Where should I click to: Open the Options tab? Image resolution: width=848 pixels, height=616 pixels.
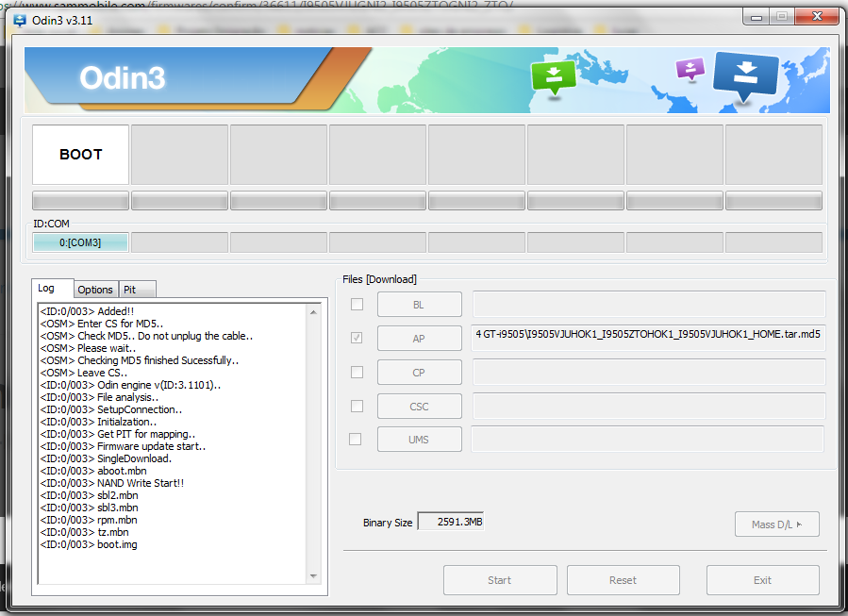coord(95,290)
